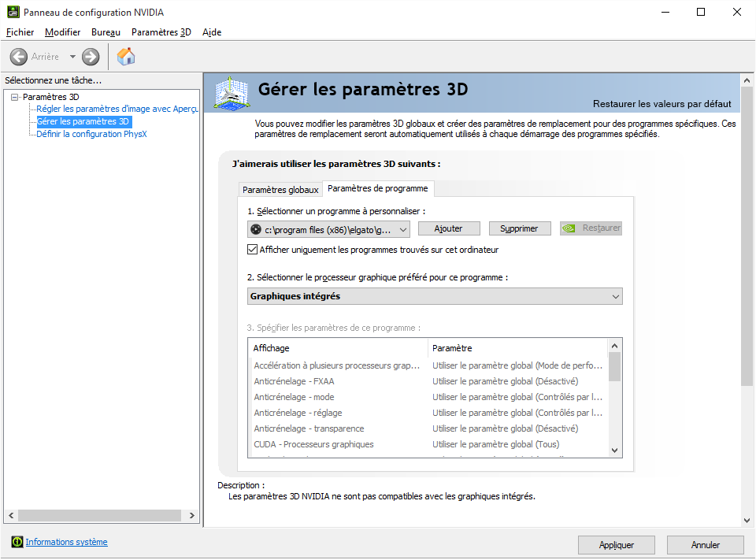This screenshot has height=560, width=756.
Task: Click the main page scrollbar up arrow
Action: coord(747,80)
